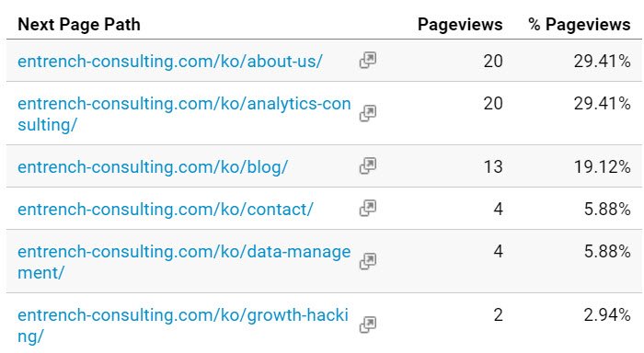
Task: Visit the /ko/growth-hacking/ path link
Action: (183, 325)
